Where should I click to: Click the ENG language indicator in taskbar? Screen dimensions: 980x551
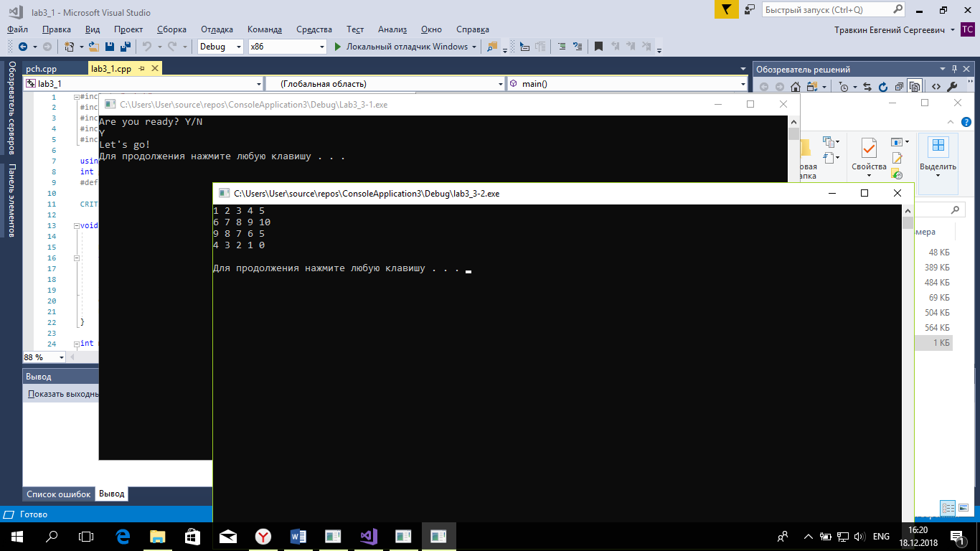coord(882,536)
